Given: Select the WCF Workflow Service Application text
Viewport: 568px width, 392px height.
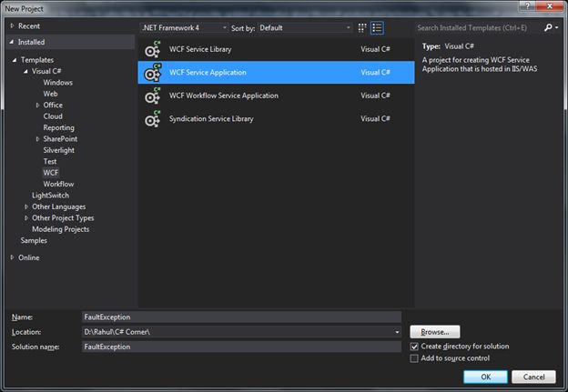Looking at the screenshot, I should point(224,95).
